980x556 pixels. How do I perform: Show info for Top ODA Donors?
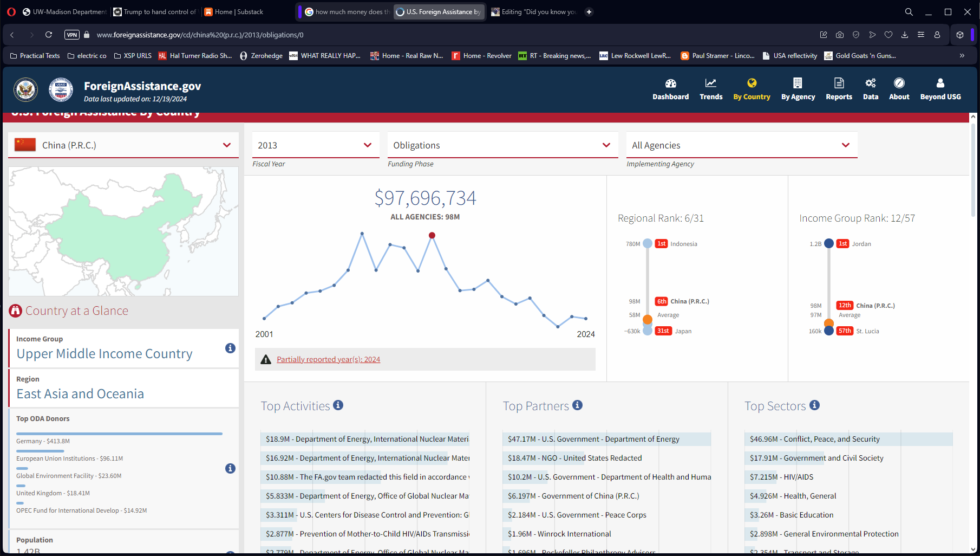coord(230,468)
